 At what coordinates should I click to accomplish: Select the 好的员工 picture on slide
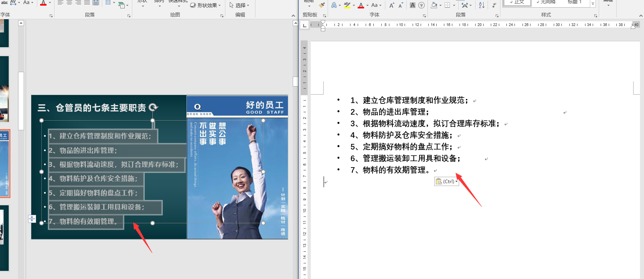click(237, 167)
